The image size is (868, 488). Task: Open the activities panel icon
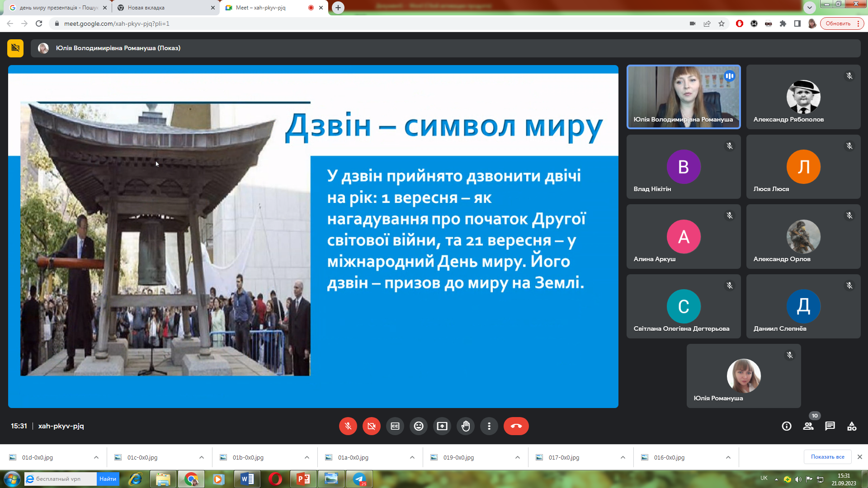pos(852,426)
